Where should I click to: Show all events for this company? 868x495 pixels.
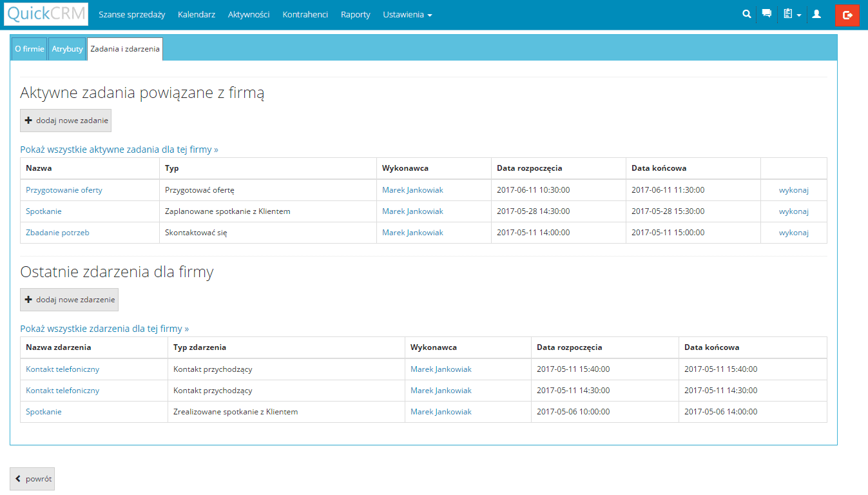pos(104,329)
